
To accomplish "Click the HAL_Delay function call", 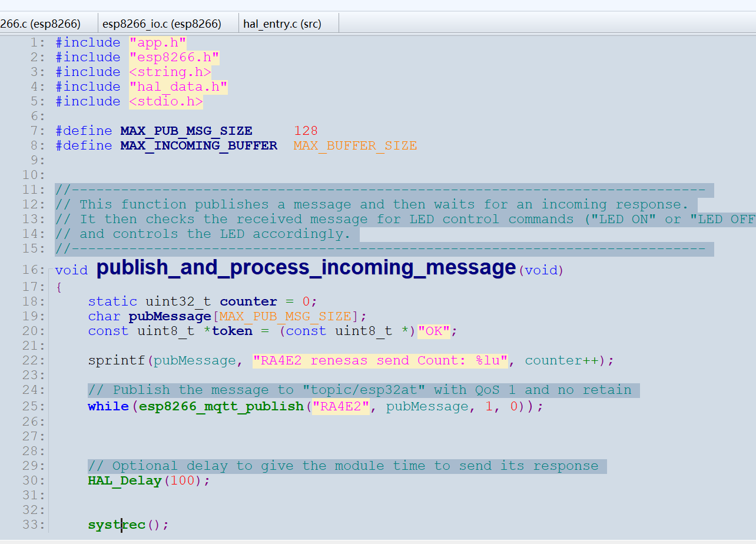I will coord(125,481).
